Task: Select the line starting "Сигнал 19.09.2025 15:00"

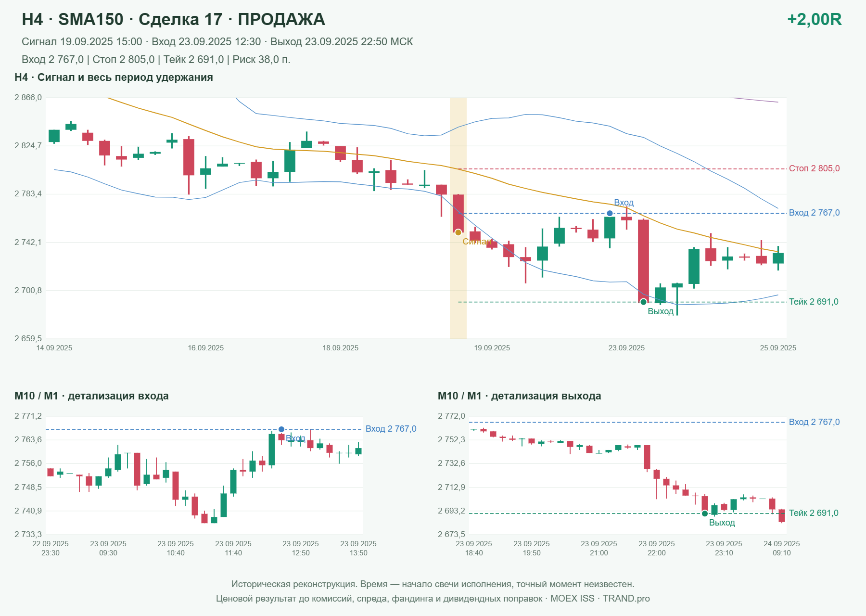Action: point(217,42)
